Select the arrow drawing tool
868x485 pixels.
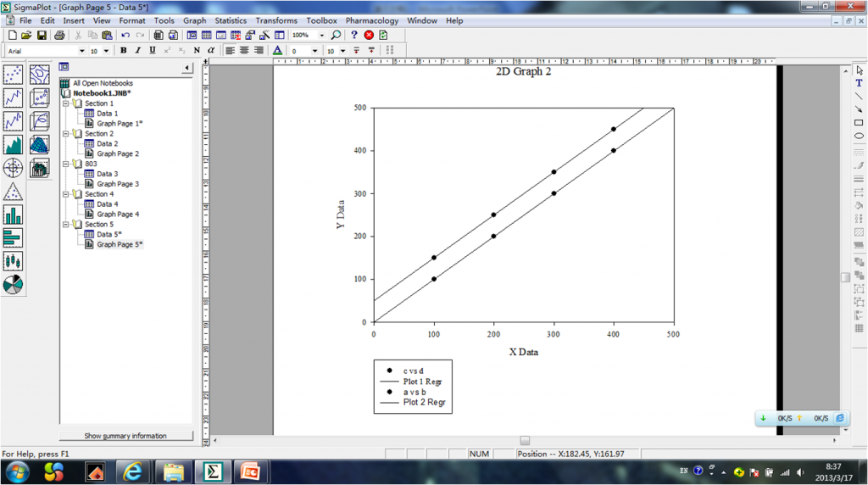[x=859, y=109]
